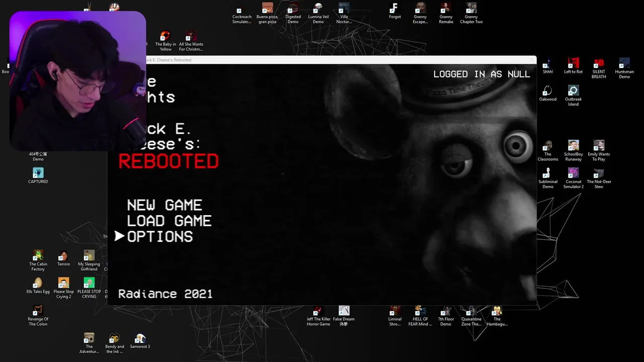
Task: Launch Coconut Simulator 2 icon
Action: click(x=573, y=178)
